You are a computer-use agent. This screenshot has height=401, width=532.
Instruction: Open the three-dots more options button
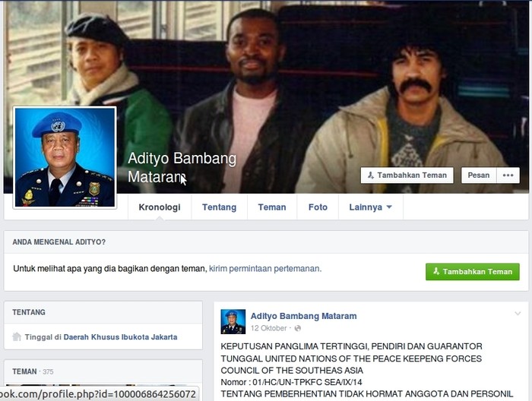(x=508, y=175)
